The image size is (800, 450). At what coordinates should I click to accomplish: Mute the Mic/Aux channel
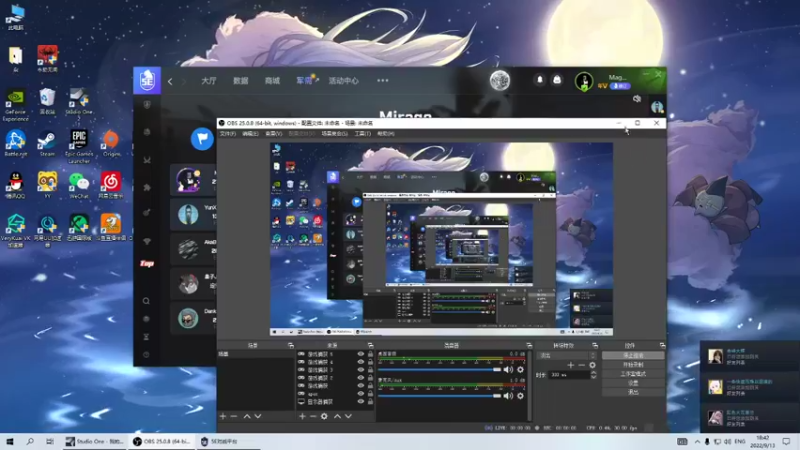pos(508,396)
